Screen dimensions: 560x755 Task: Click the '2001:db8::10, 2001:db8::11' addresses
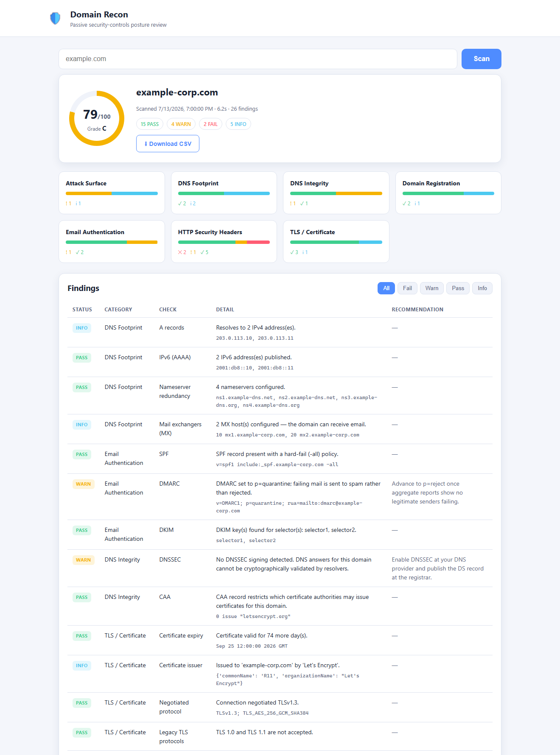point(255,368)
